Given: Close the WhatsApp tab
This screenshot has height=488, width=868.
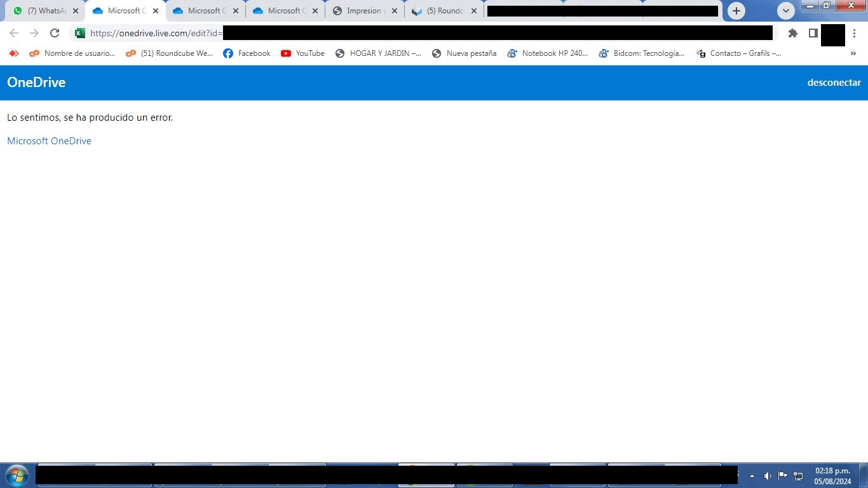Looking at the screenshot, I should (x=76, y=11).
